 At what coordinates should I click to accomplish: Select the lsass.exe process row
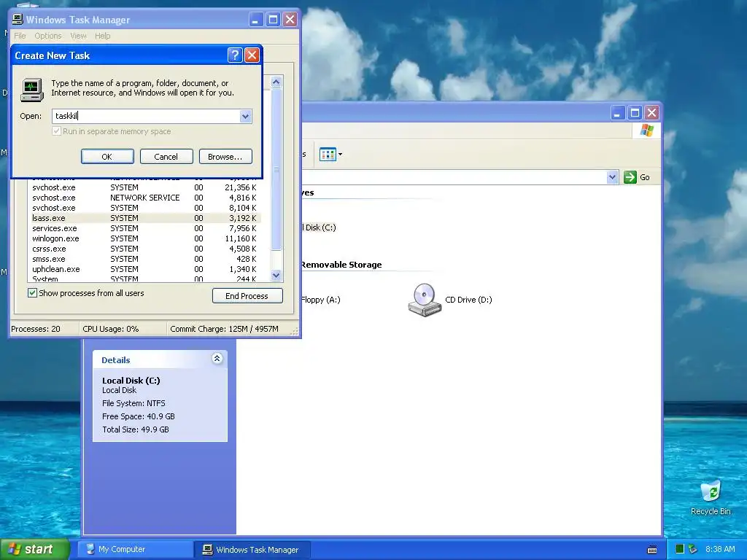(144, 218)
